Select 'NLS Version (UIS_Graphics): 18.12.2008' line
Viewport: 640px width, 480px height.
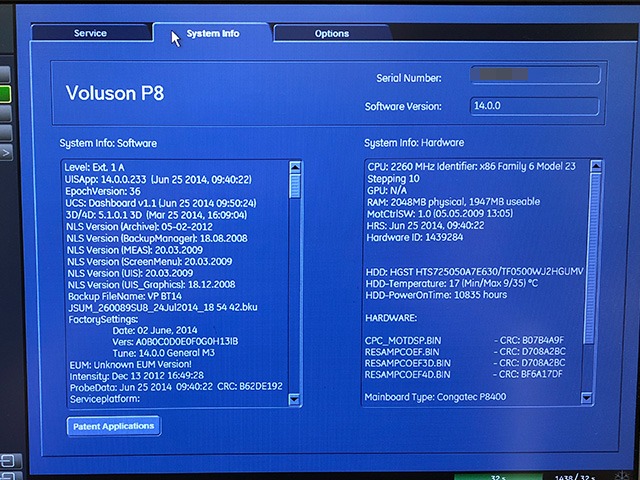(151, 284)
